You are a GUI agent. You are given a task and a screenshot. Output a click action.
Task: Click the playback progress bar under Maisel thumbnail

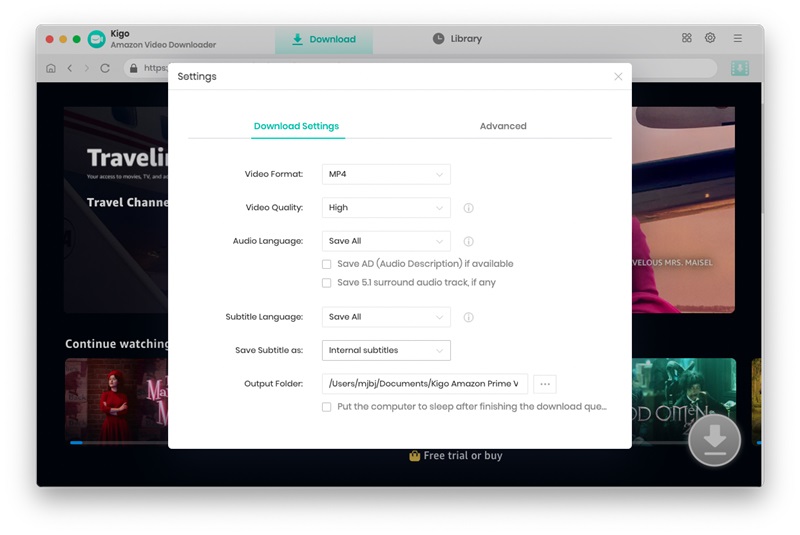point(118,443)
